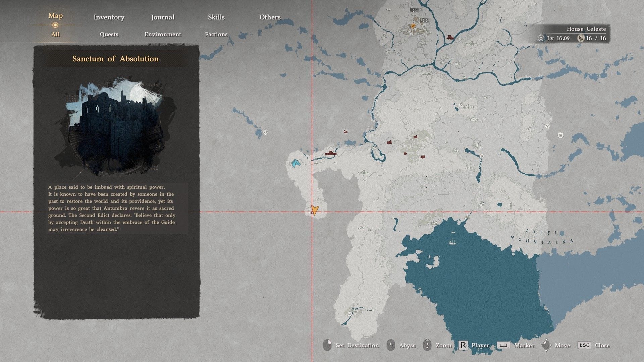The height and width of the screenshot is (362, 644).
Task: Click the blue horse icon on map
Action: [296, 163]
